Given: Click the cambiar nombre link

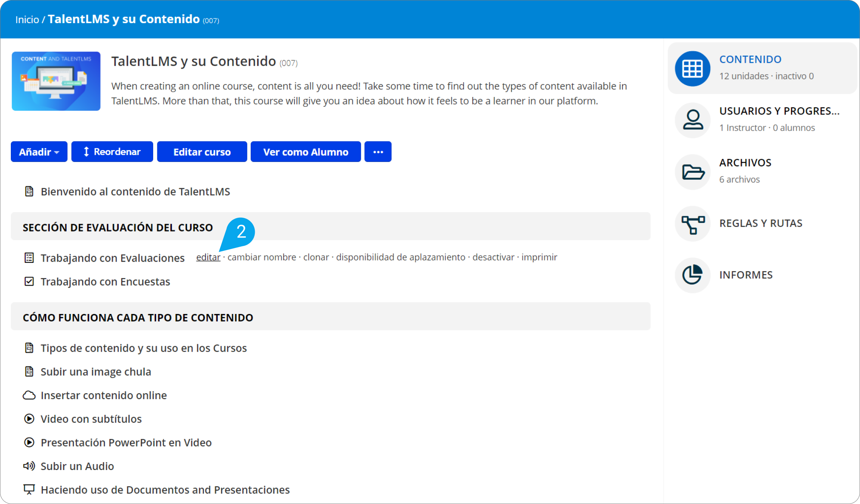Looking at the screenshot, I should [262, 257].
